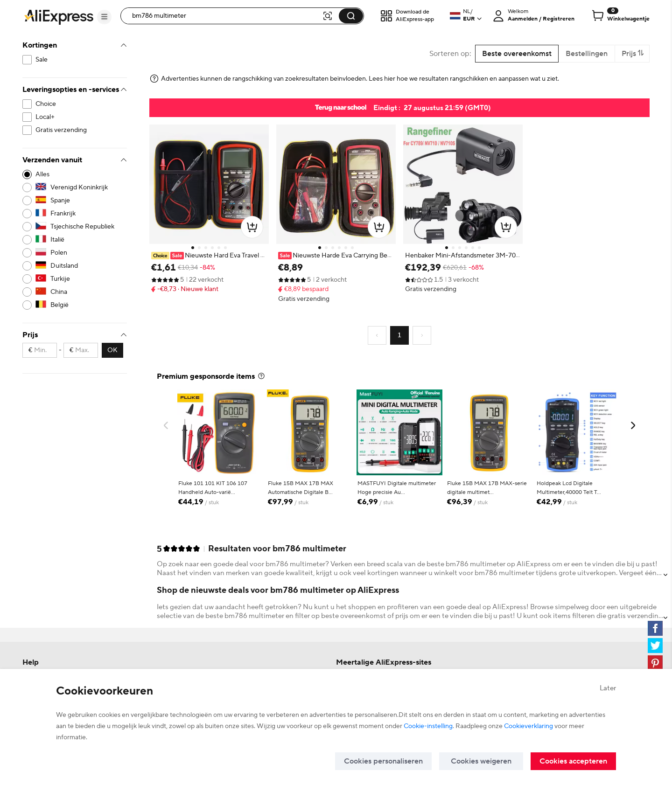Click the image search camera icon
672x785 pixels.
(328, 16)
